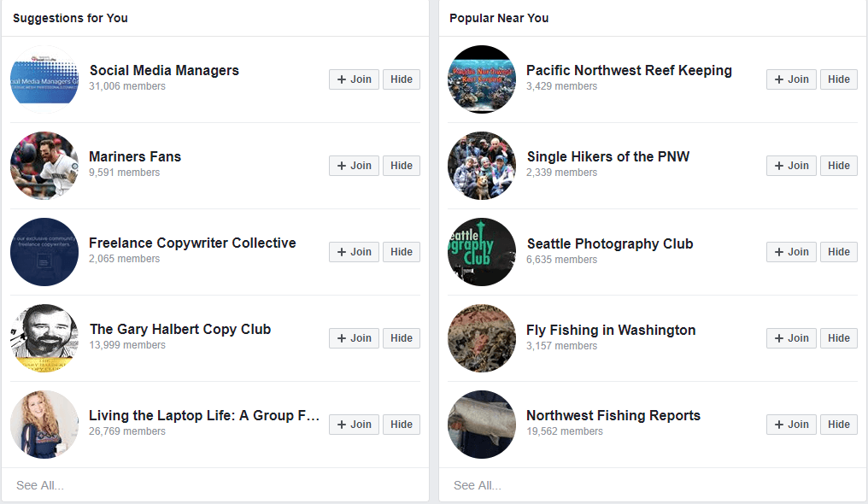
Task: Click the Freelance Copywriter Collective group image
Action: 44,252
